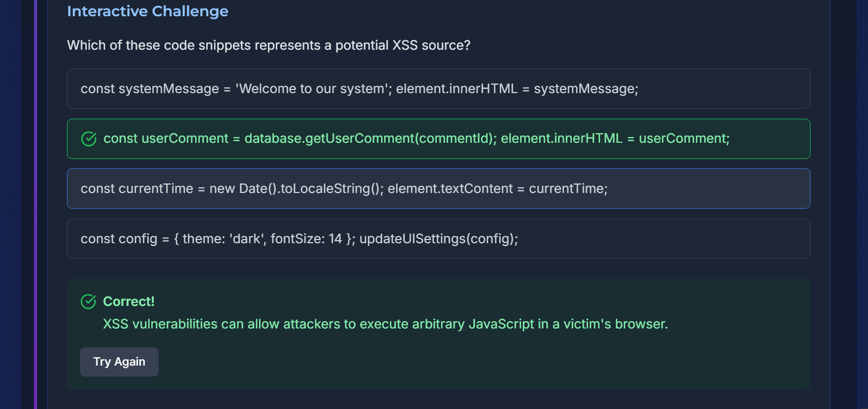
Task: Click the green checkmark icon beside userComment answer
Action: click(89, 139)
